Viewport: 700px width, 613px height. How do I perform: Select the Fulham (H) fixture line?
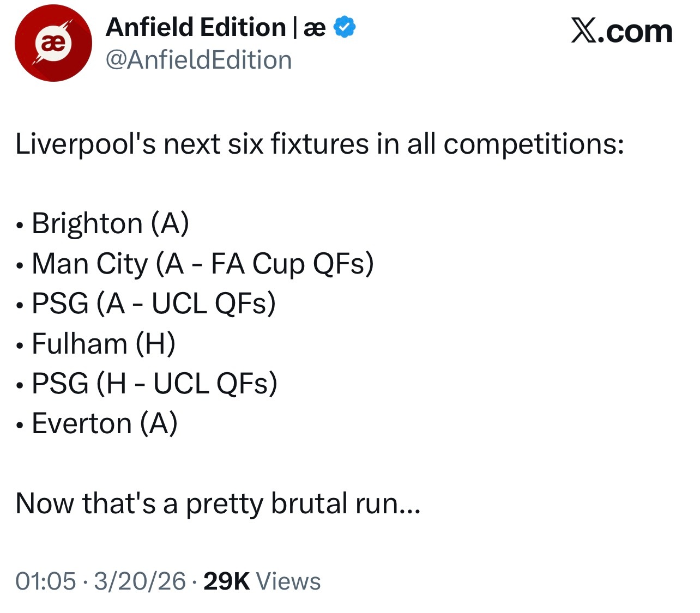coord(104,344)
